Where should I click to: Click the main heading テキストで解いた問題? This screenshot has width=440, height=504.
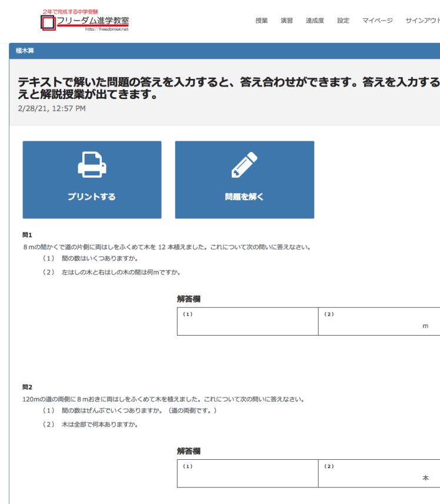(x=229, y=88)
